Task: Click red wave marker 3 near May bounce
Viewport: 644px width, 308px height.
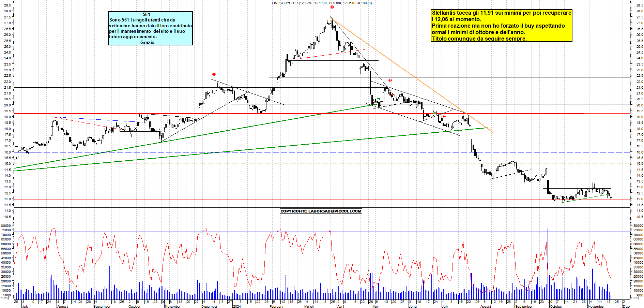Action: [390, 80]
